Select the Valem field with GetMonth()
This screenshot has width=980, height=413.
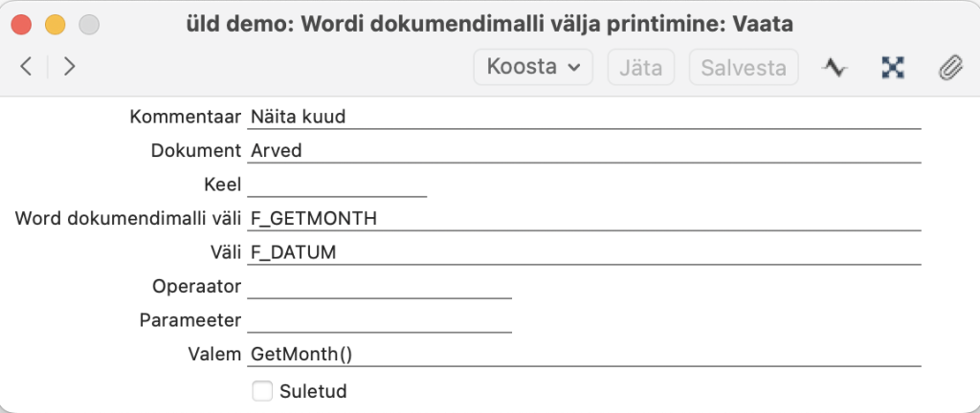[x=584, y=354]
